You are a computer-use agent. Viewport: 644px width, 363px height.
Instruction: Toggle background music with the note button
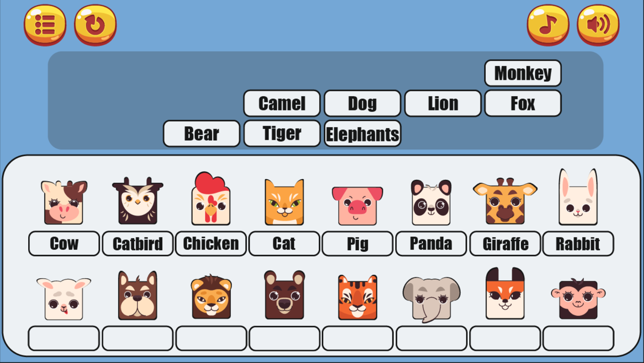point(548,25)
